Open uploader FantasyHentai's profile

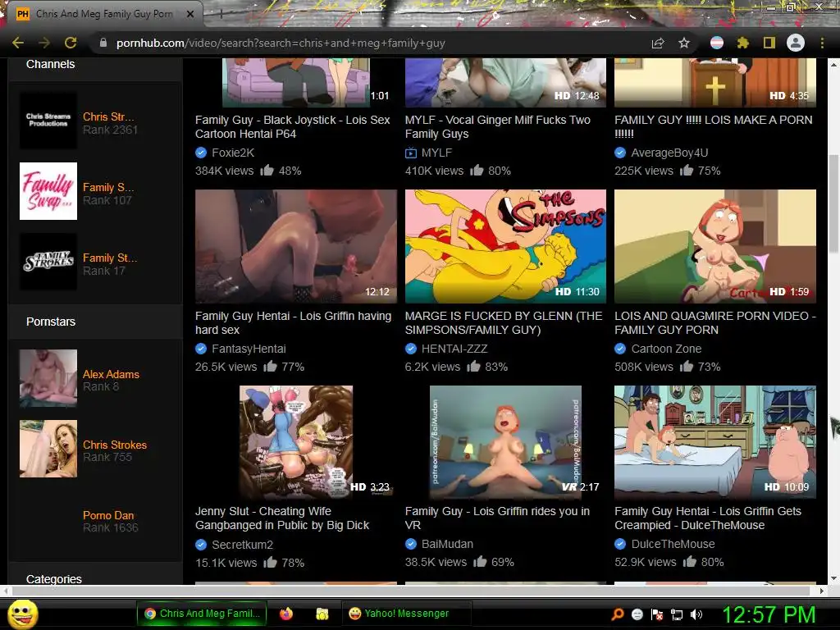coord(249,349)
